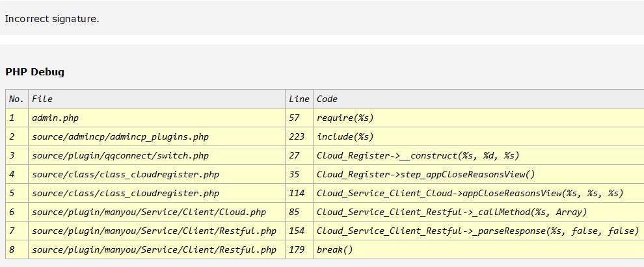Click Restful.php file cell in row 7
This screenshot has height=267, width=644.
click(x=154, y=231)
